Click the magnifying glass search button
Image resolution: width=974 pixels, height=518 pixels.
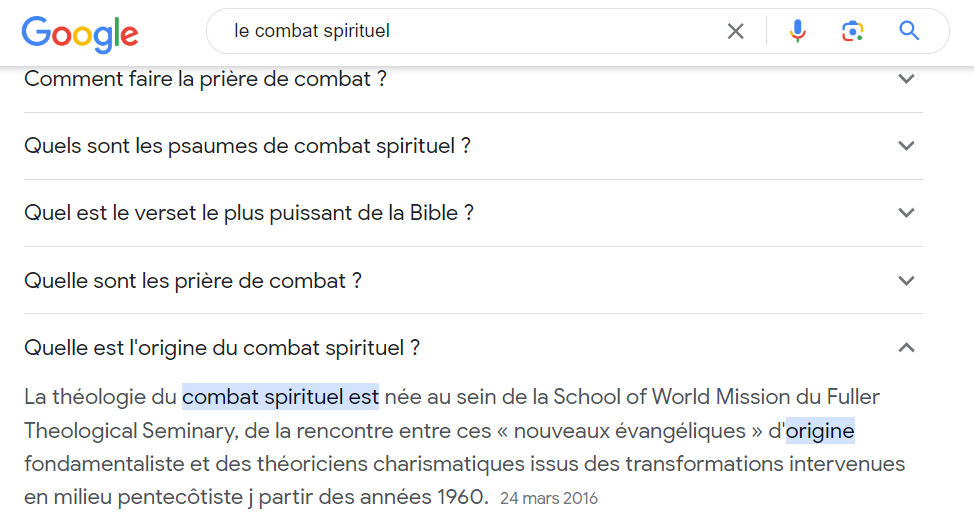pyautogui.click(x=909, y=31)
